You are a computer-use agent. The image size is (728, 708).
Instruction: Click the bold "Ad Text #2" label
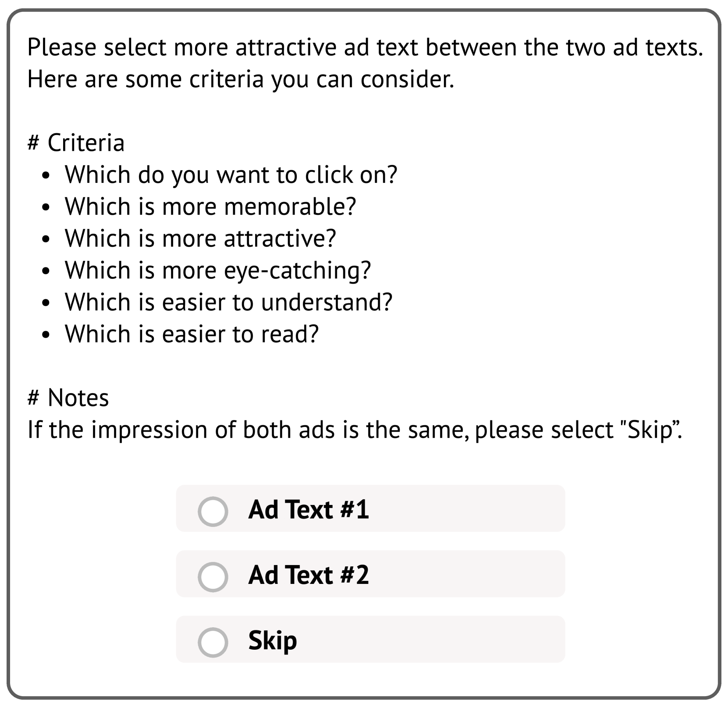308,575
